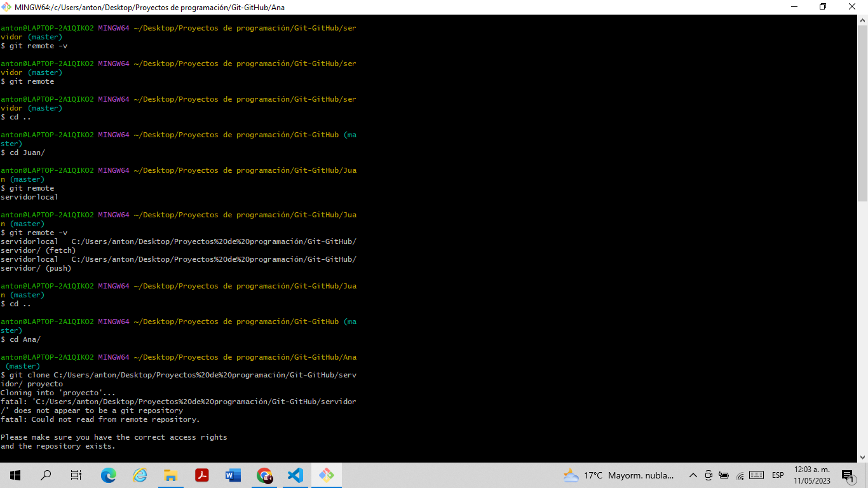
Task: Open the Git Bash title bar icon menu
Action: (6, 7)
